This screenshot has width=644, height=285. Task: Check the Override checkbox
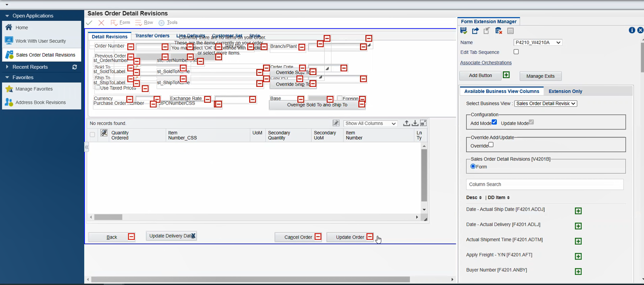[491, 145]
